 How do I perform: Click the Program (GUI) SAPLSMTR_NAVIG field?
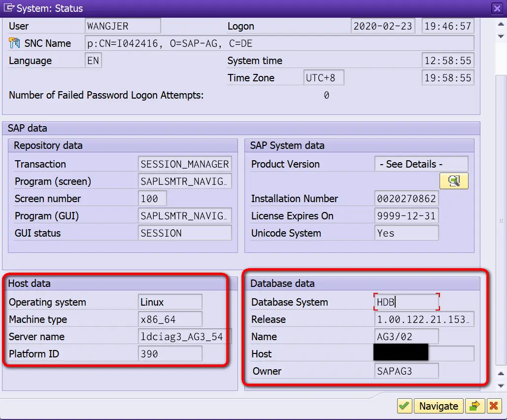[x=185, y=216]
